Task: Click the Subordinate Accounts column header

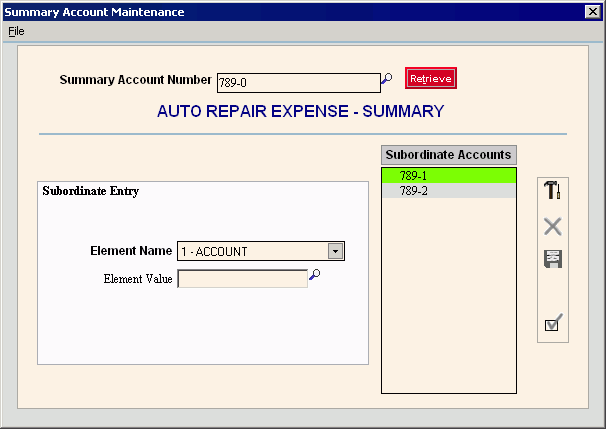Action: tap(448, 155)
